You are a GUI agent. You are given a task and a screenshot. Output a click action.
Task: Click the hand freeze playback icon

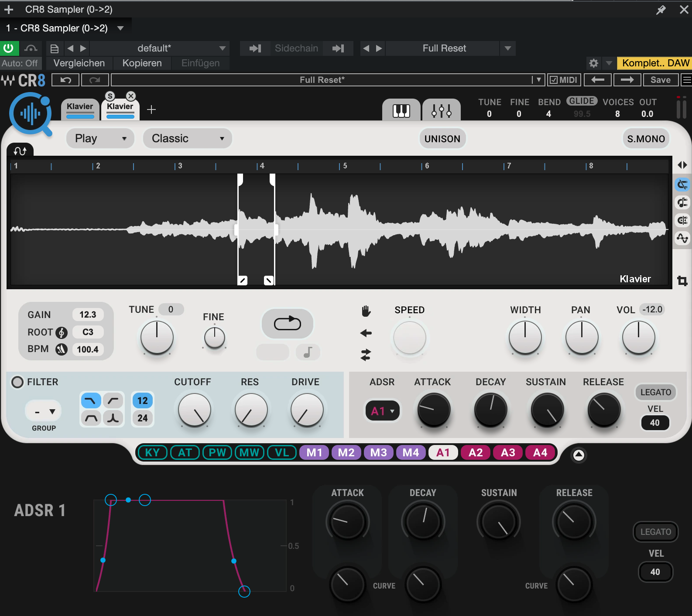click(x=366, y=311)
